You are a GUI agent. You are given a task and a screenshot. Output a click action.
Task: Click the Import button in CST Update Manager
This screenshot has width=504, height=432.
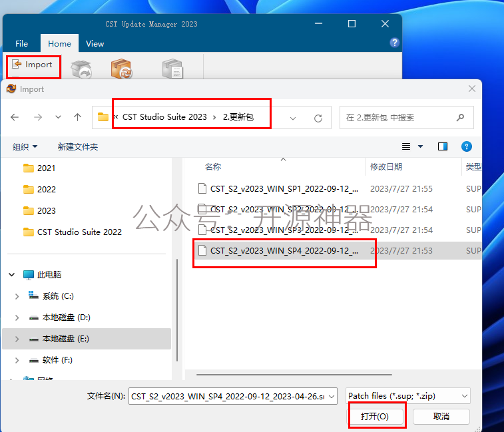point(32,65)
